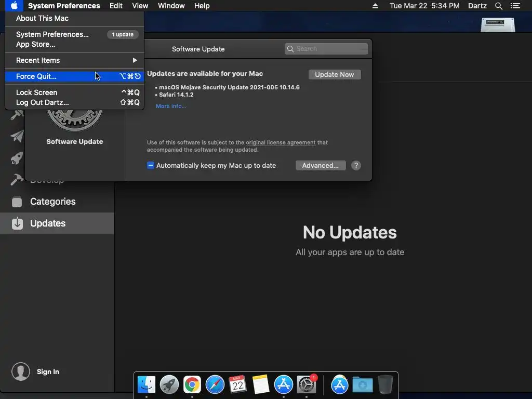
Task: Click the Safari 14.1.2 update entry
Action: pos(176,95)
